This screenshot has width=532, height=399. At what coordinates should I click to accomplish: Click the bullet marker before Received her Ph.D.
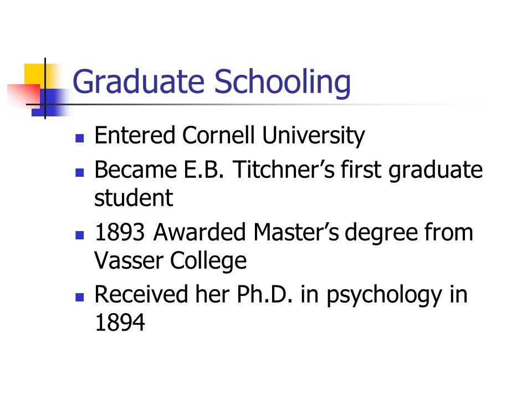click(x=79, y=297)
